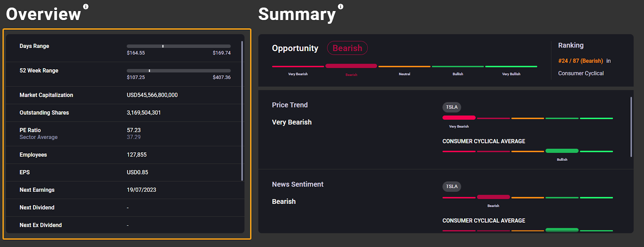Click the Market Capitalization value
Image resolution: width=644 pixels, height=247 pixels.
(152, 95)
